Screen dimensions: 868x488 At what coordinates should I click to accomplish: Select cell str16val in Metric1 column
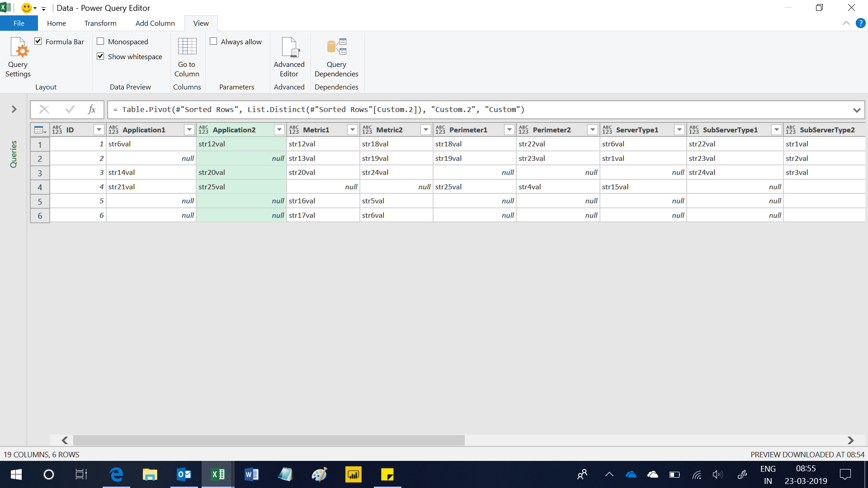323,201
